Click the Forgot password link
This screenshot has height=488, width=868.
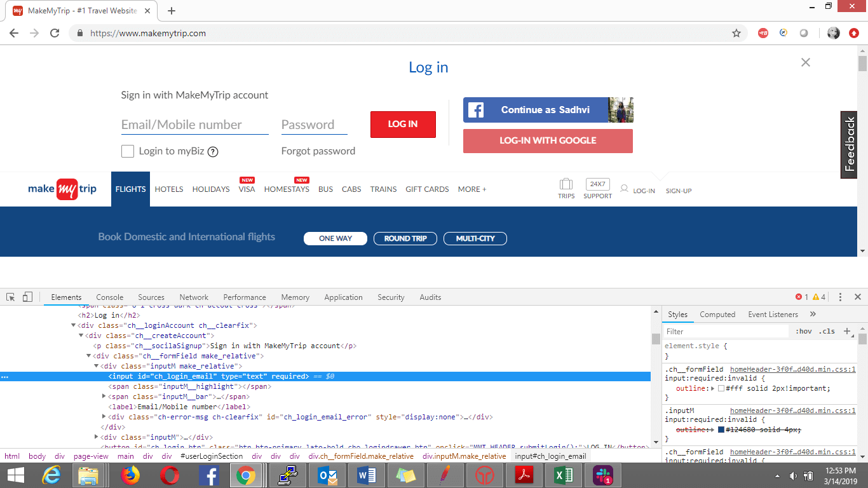click(318, 151)
